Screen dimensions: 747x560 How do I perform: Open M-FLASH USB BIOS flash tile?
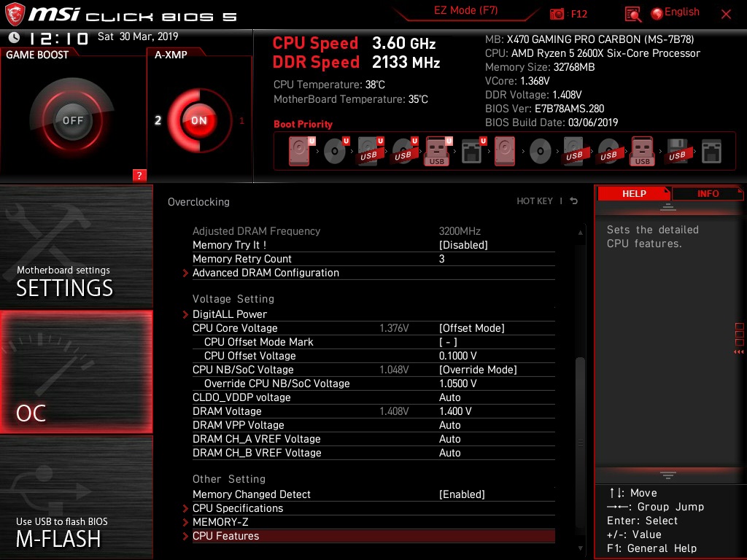point(76,497)
